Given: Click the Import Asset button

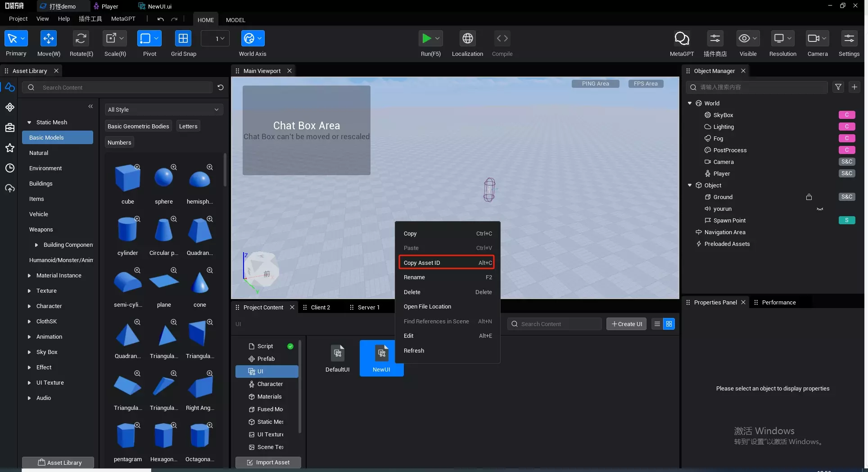Looking at the screenshot, I should [x=268, y=463].
